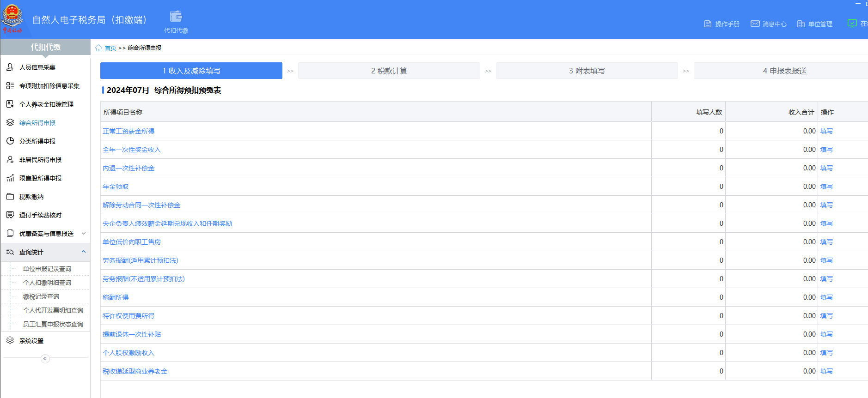Viewport: 868px width, 398px height.
Task: Click the 税款缴纳 folder icon
Action: [x=10, y=197]
